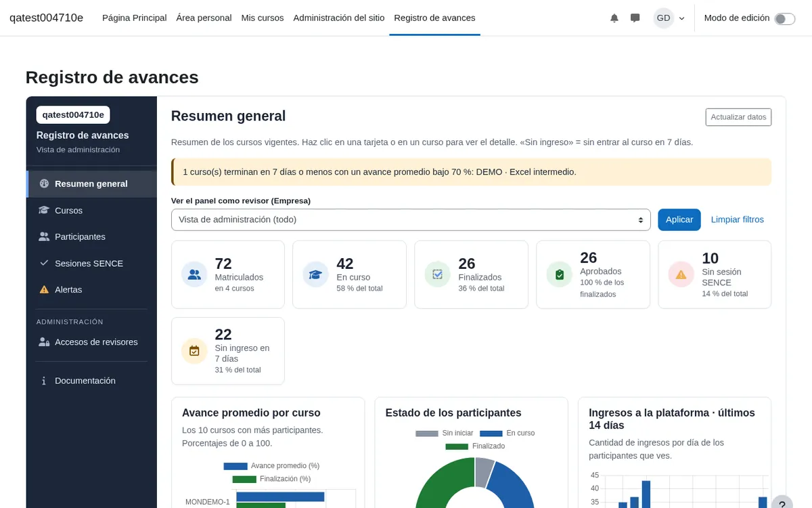Image resolution: width=812 pixels, height=508 pixels.
Task: Click the Finalizados checklist icon
Action: pos(437,274)
